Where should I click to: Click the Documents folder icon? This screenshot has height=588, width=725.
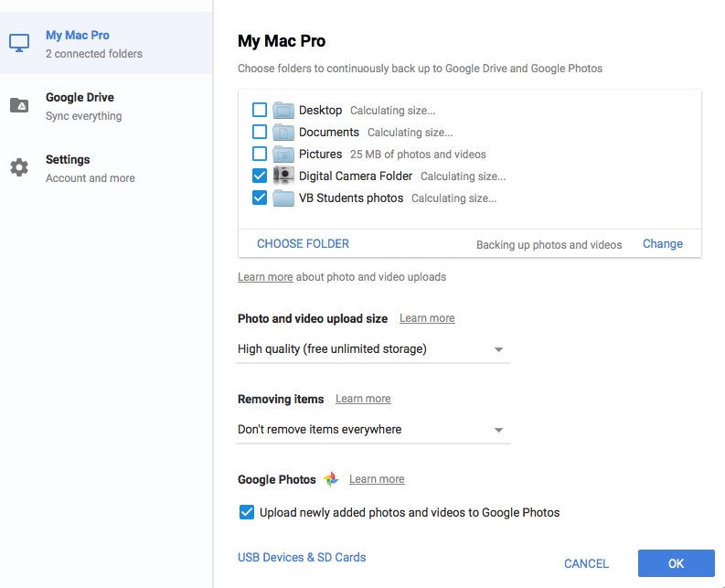coord(283,132)
